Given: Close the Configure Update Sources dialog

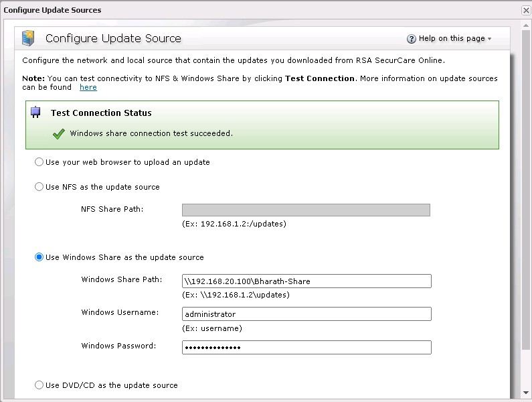Looking at the screenshot, I should [526, 10].
